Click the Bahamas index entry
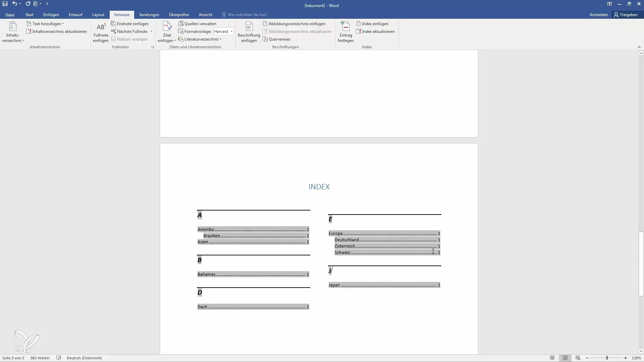The width and height of the screenshot is (644, 362). click(253, 275)
